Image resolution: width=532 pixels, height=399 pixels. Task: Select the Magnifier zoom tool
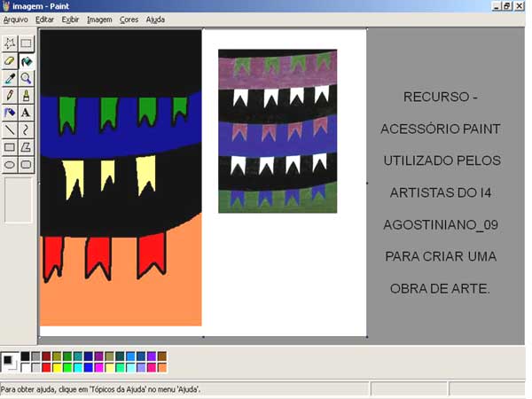[x=26, y=78]
